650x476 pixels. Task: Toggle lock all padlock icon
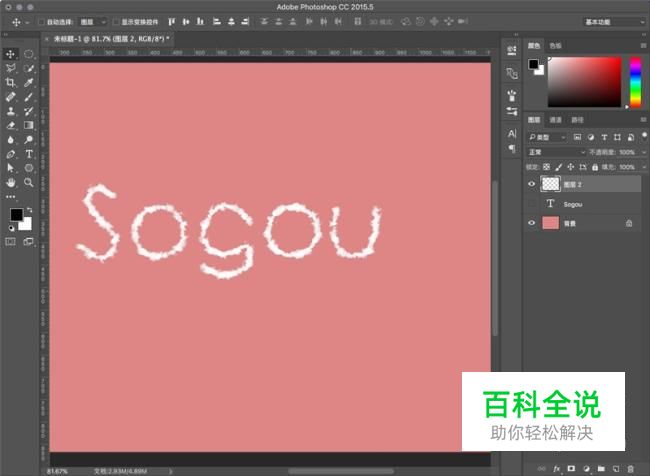(x=595, y=167)
